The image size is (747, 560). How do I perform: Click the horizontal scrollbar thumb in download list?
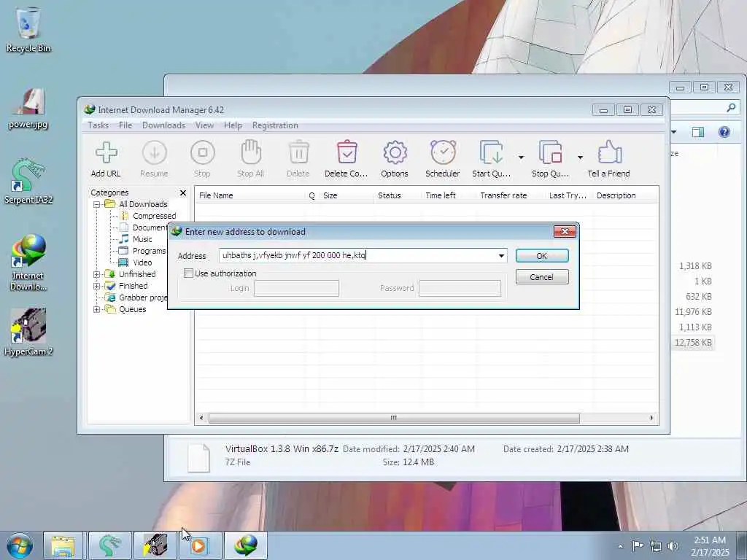tap(394, 418)
